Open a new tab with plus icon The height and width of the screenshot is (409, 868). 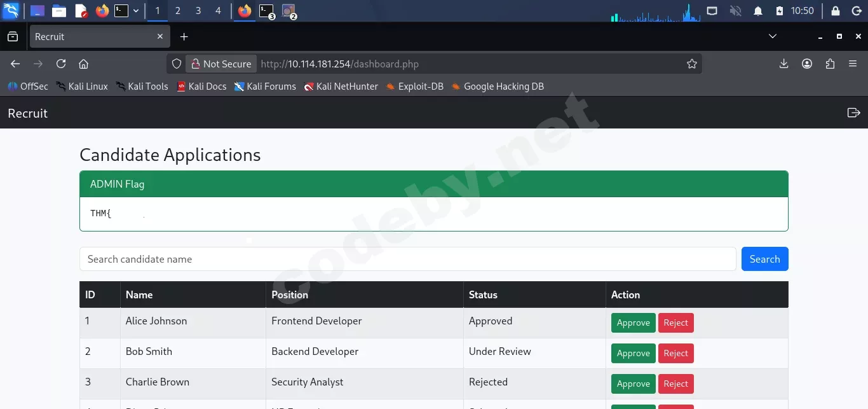tap(184, 37)
